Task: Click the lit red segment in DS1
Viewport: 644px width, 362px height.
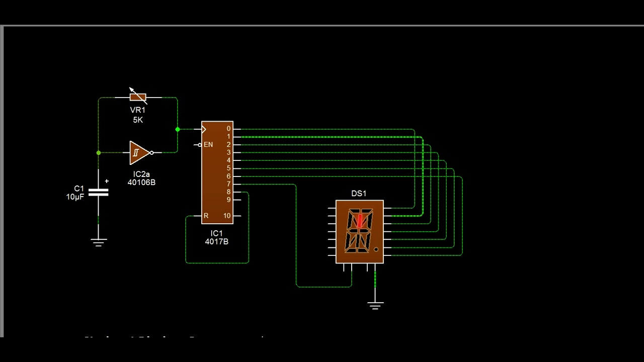Action: [x=360, y=221]
